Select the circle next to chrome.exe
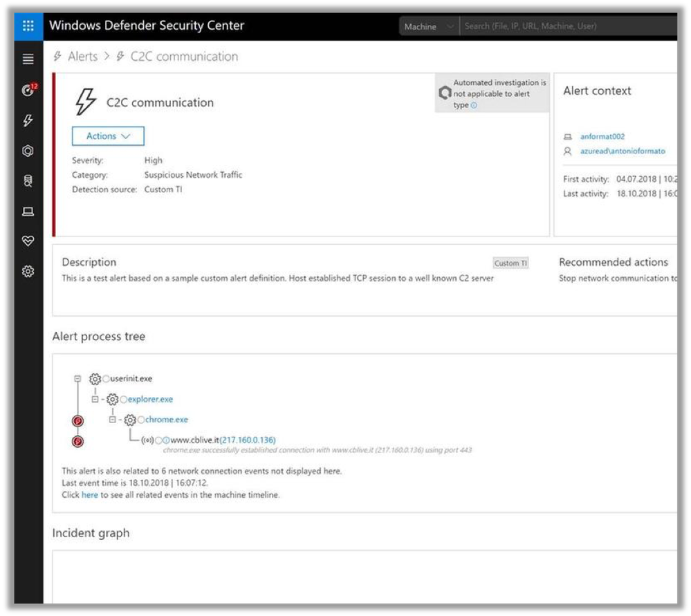This screenshot has width=691, height=616. click(x=141, y=420)
